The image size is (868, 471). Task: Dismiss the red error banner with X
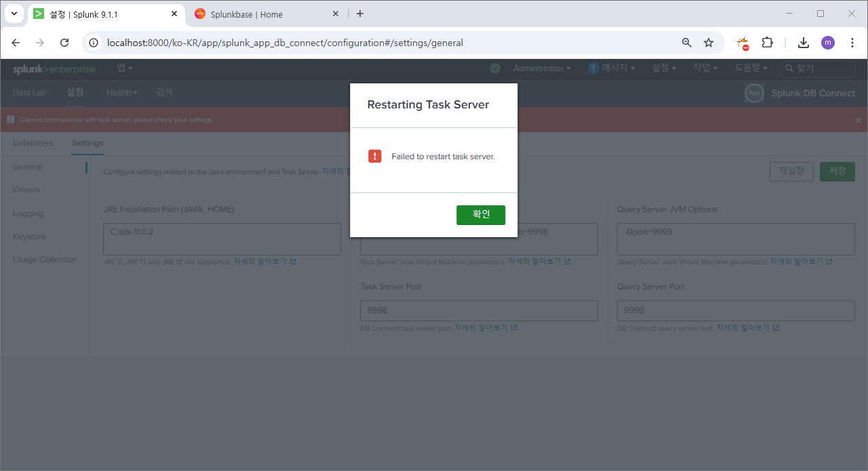tap(858, 120)
